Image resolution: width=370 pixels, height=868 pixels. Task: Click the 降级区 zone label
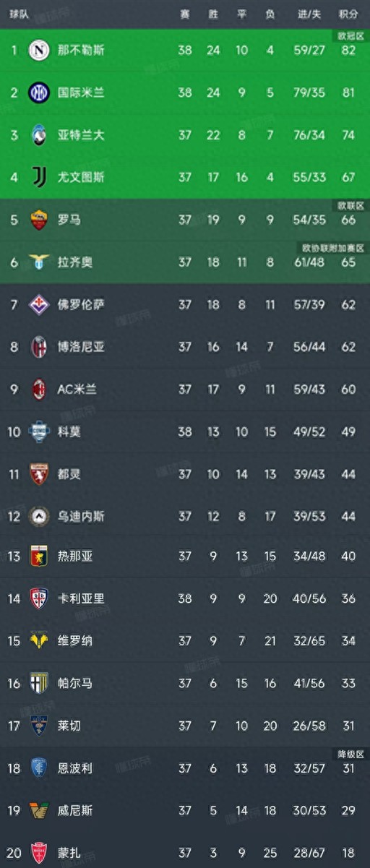pyautogui.click(x=350, y=754)
